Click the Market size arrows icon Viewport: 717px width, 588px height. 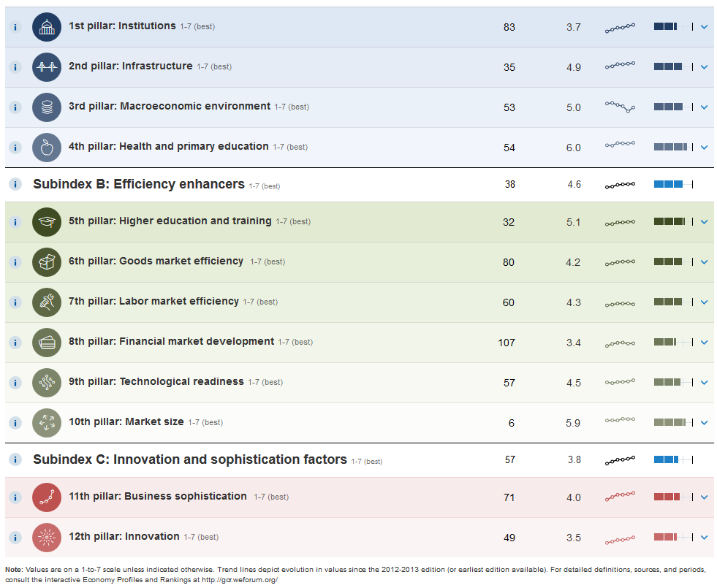point(47,423)
